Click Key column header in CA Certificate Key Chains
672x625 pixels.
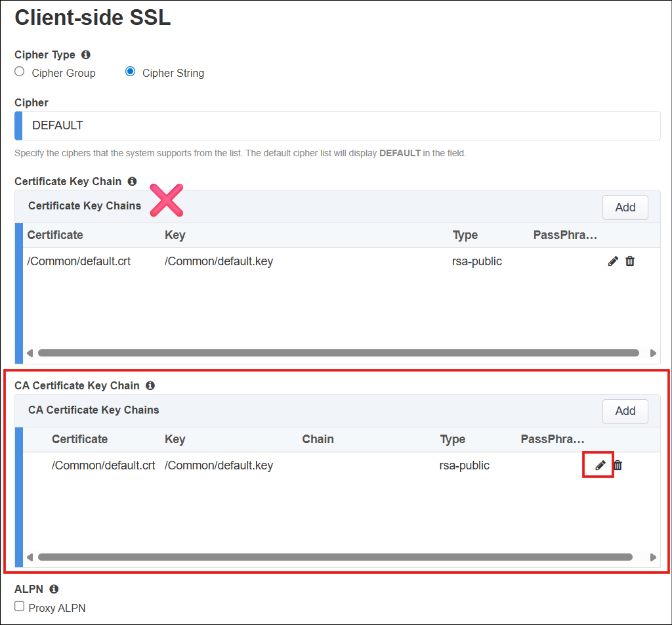tap(175, 439)
